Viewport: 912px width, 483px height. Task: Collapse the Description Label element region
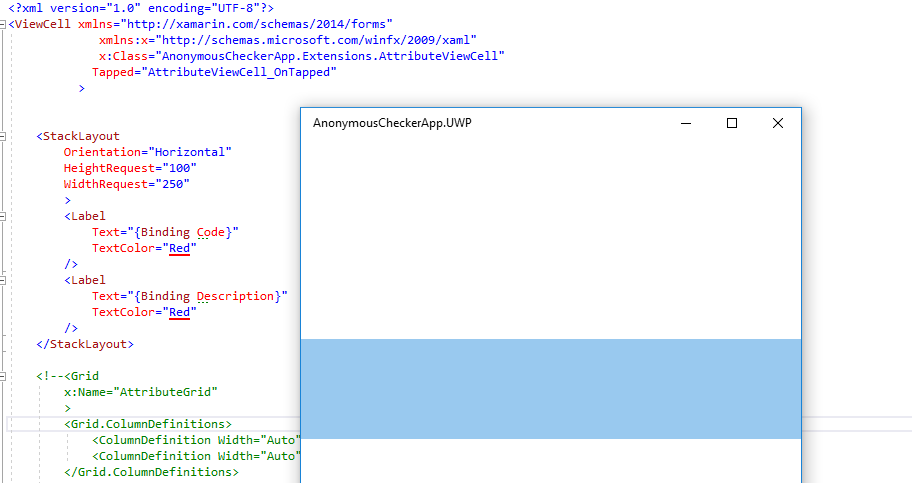click(3, 280)
